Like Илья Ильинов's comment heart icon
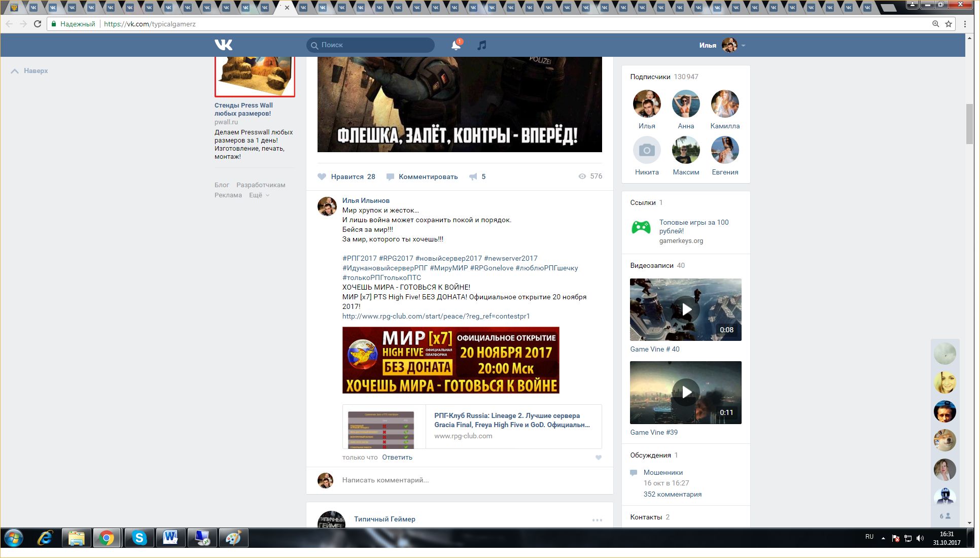This screenshot has height=558, width=980. point(598,458)
